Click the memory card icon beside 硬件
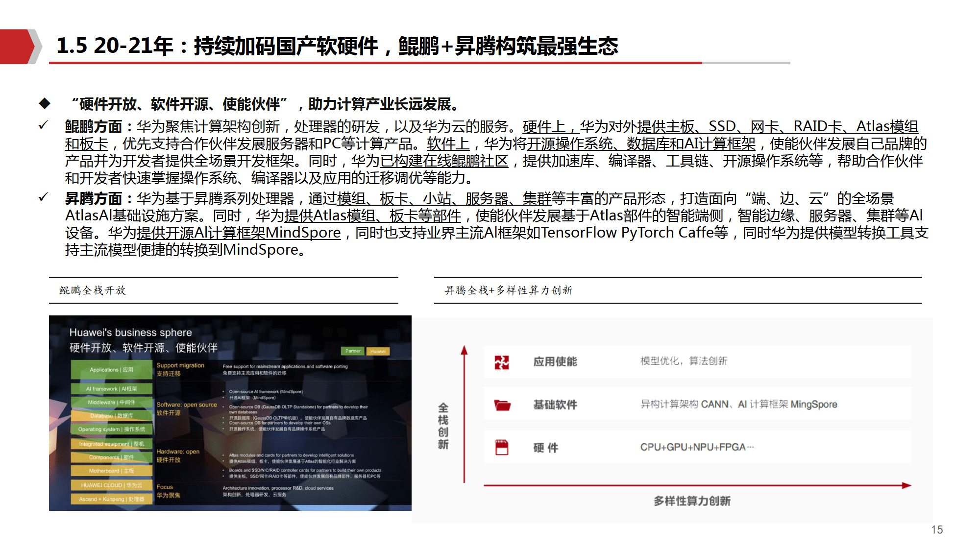The image size is (980, 551). click(x=502, y=448)
